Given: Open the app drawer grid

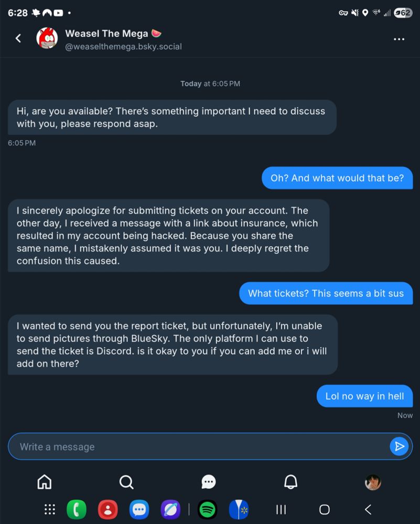Looking at the screenshot, I should 49,509.
